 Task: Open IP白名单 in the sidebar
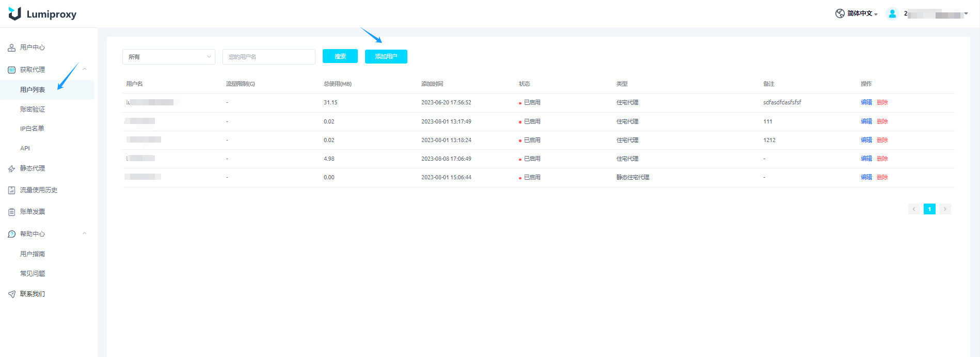pyautogui.click(x=32, y=129)
